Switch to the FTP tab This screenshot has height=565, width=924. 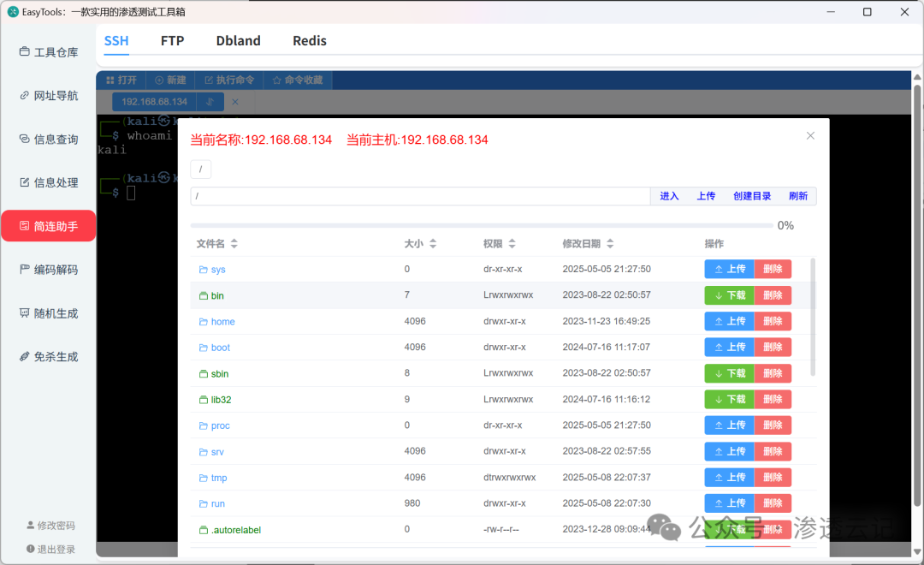click(172, 41)
